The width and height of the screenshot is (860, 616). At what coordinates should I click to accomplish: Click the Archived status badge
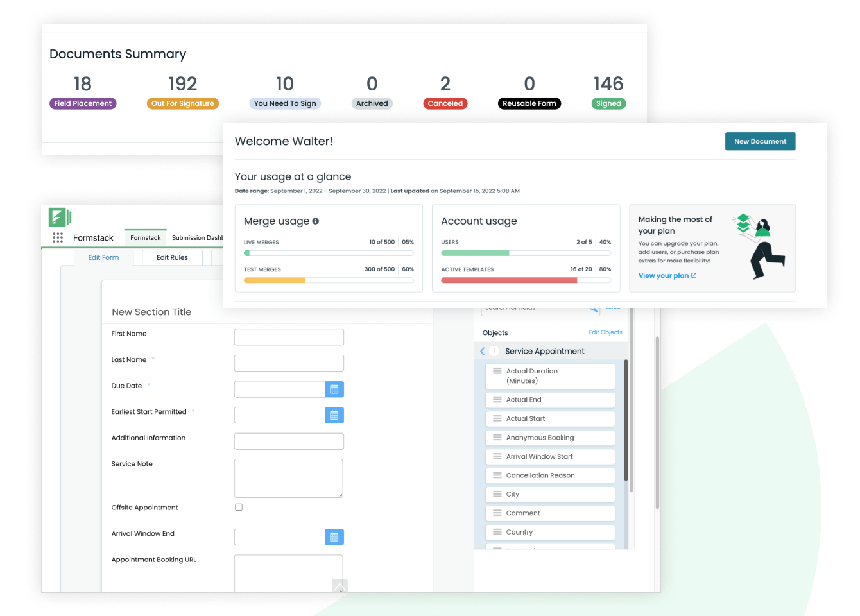[x=372, y=103]
